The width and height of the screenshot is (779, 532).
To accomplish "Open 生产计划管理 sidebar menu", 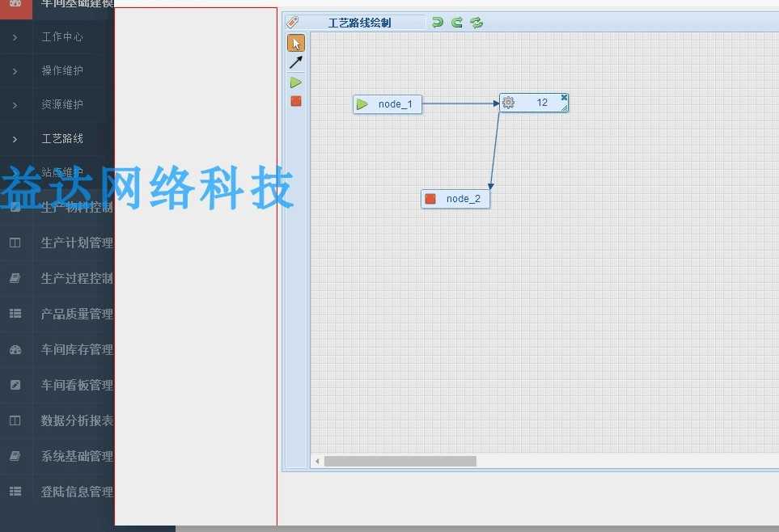I will pyautogui.click(x=78, y=243).
